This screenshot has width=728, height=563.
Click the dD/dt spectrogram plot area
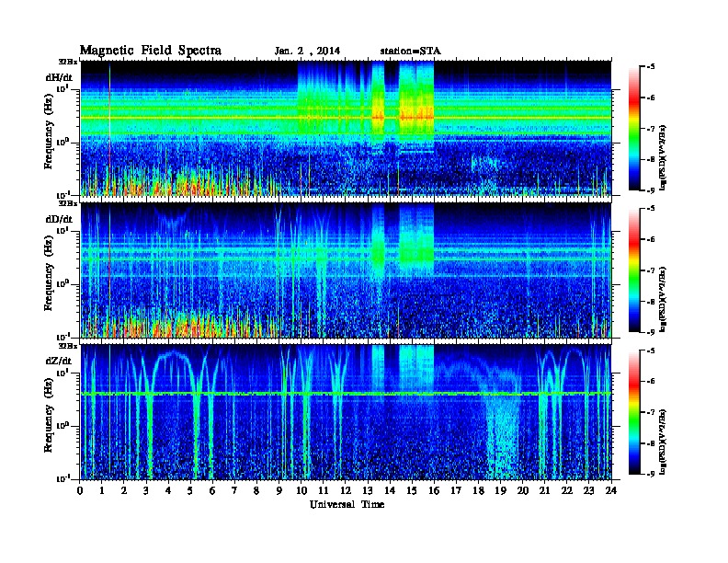(346, 270)
